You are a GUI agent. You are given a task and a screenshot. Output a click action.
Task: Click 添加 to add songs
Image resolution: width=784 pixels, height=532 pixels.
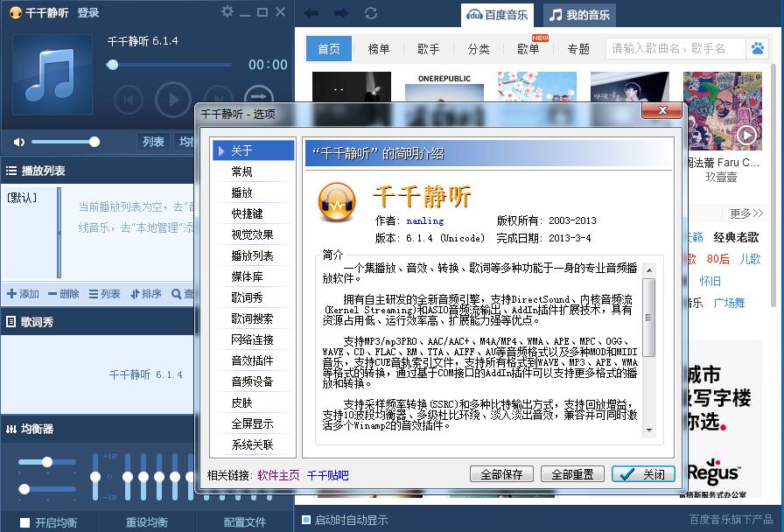pyautogui.click(x=24, y=294)
